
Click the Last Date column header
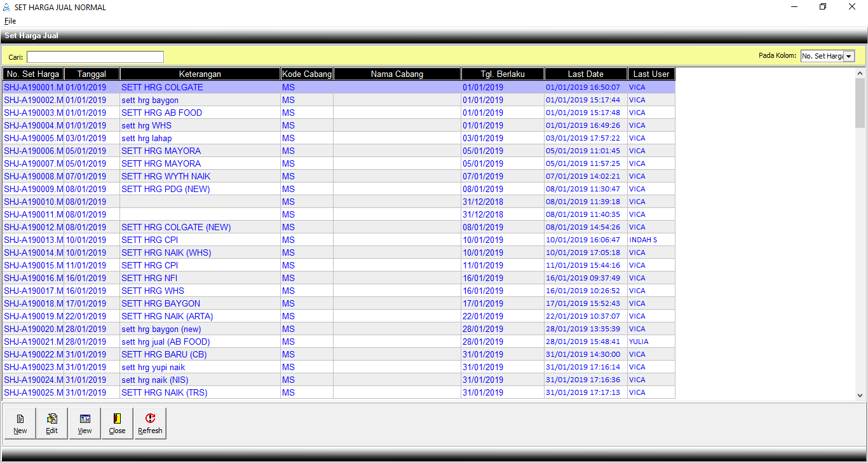(585, 74)
